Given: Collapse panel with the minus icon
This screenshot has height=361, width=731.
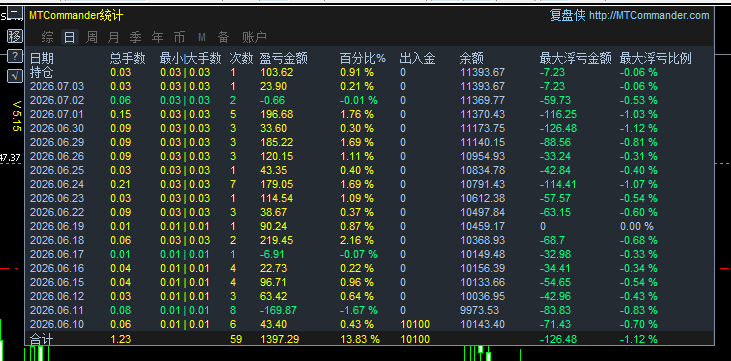Looking at the screenshot, I should (15, 13).
